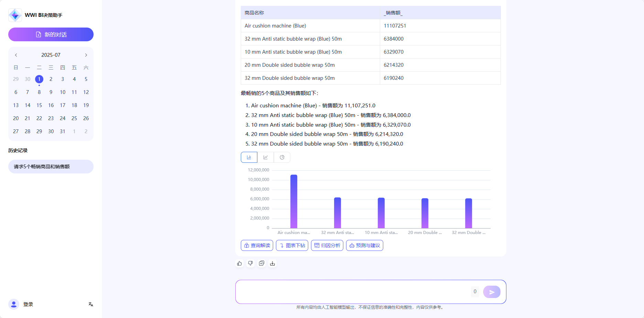
Task: Open the 2025-07 month picker
Action: [51, 55]
